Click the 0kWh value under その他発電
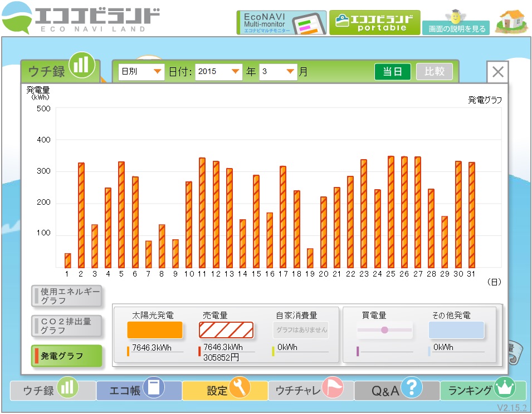The width and height of the screenshot is (532, 414). (443, 347)
